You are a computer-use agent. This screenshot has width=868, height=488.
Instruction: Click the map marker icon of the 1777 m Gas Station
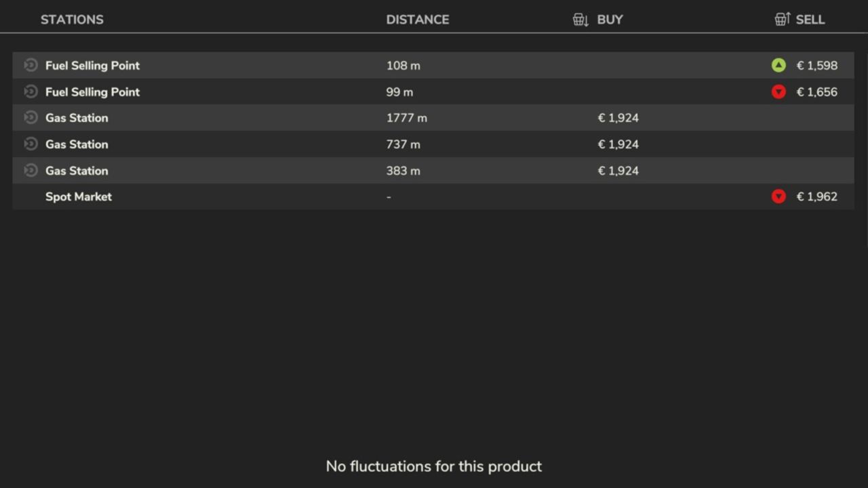point(31,117)
